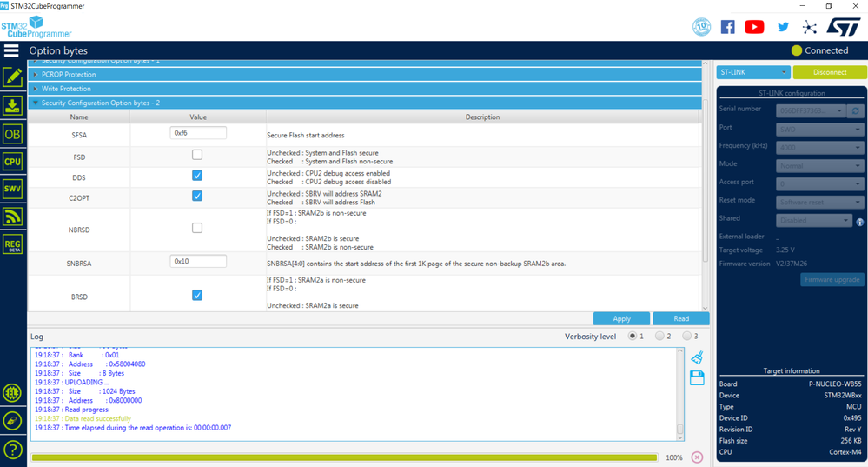Clear the log with the broom icon
The height and width of the screenshot is (467, 868).
click(697, 357)
